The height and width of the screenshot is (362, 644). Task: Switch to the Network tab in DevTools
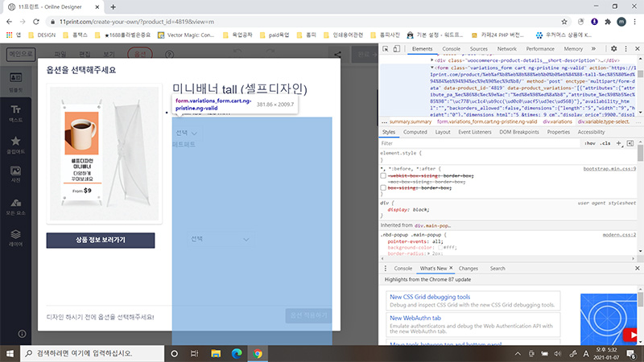point(506,49)
